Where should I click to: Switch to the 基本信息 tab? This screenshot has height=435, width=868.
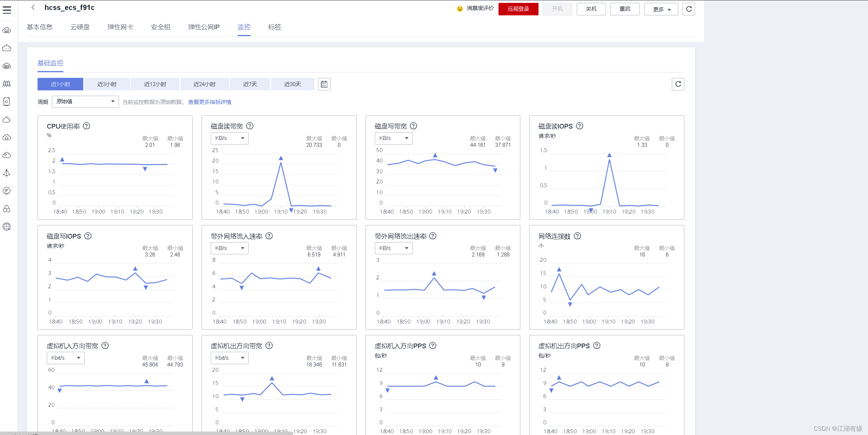(40, 27)
